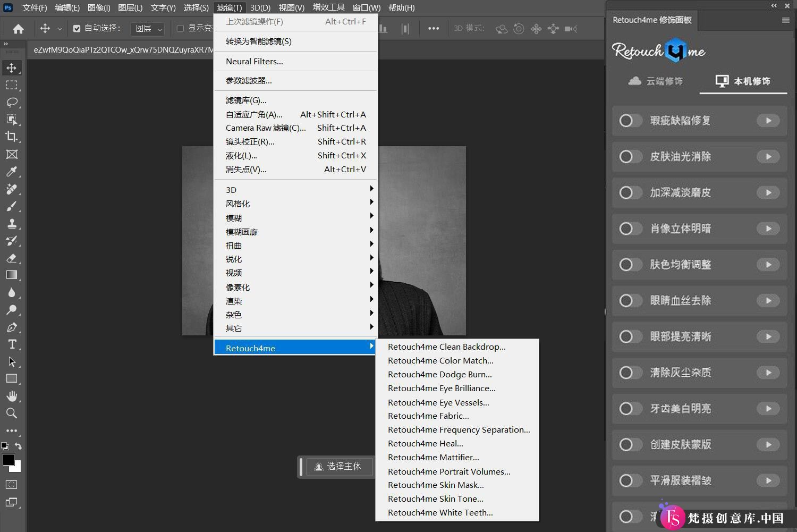The image size is (797, 532).
Task: Select the Spot Healing Brush tool
Action: (12, 189)
